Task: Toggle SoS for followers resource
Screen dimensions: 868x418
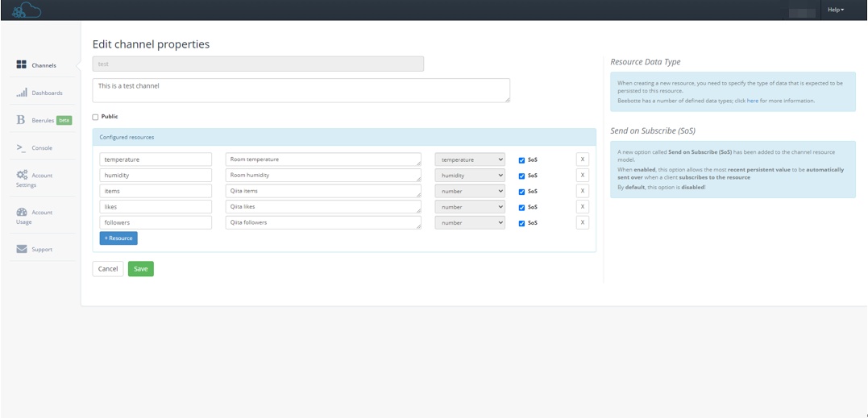Action: [x=521, y=223]
